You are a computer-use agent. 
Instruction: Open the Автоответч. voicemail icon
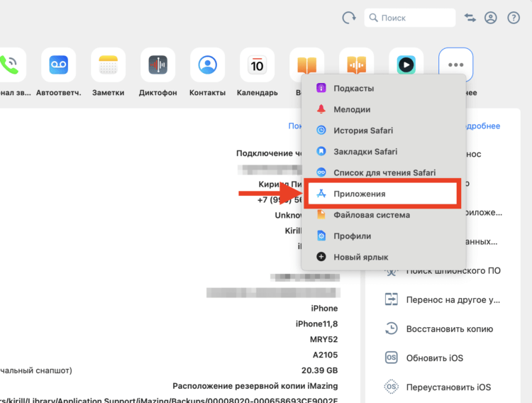click(58, 65)
